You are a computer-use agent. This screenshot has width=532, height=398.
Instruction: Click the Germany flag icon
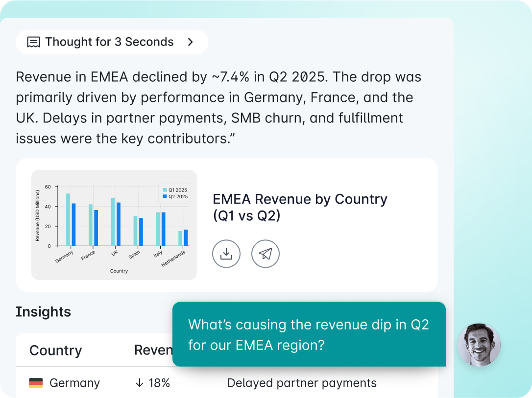(x=36, y=383)
